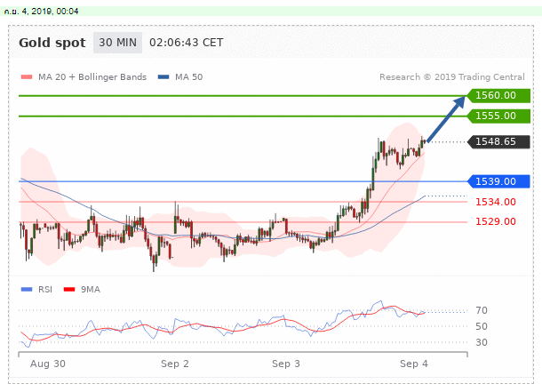
Task: Click the Sep 3 date axis label
Action: pyautogui.click(x=286, y=364)
